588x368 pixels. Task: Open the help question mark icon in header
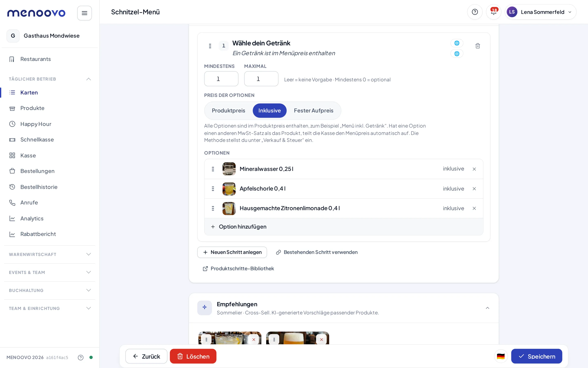pyautogui.click(x=474, y=12)
